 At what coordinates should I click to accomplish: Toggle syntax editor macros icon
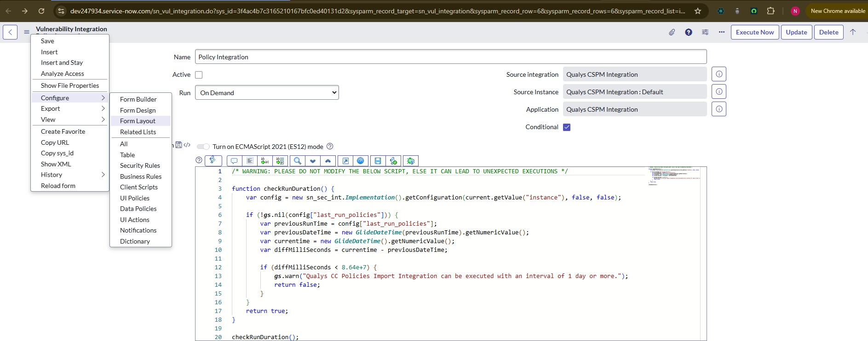pyautogui.click(x=213, y=160)
